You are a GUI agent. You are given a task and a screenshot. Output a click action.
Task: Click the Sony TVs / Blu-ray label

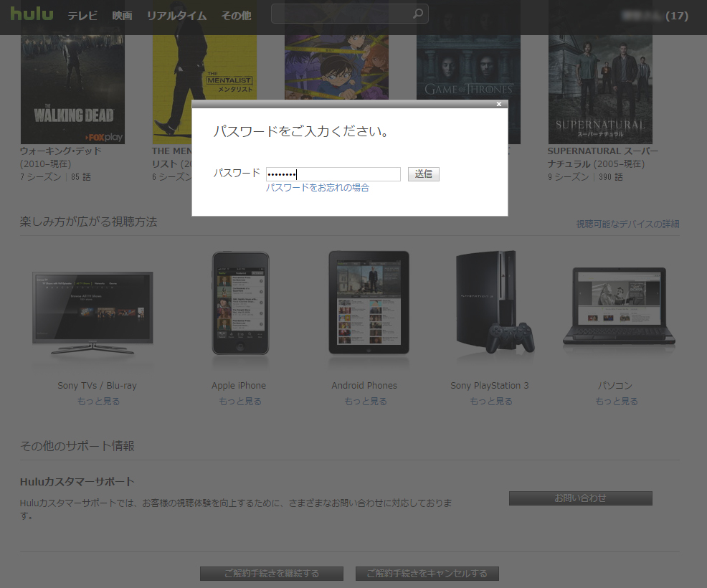[97, 386]
